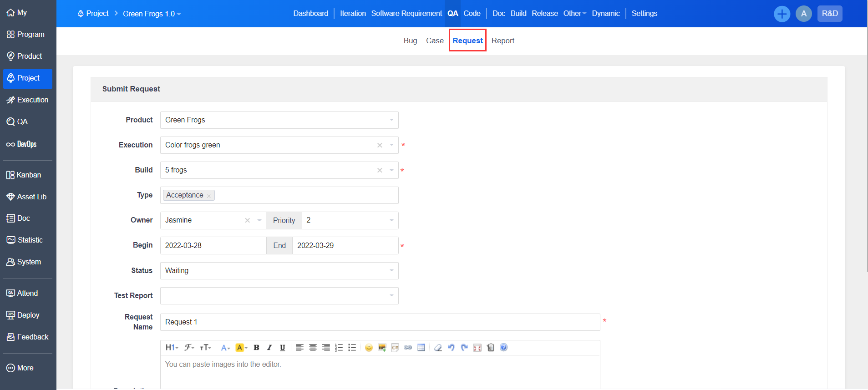This screenshot has height=390, width=868.
Task: Open the text color picker
Action: (225, 348)
